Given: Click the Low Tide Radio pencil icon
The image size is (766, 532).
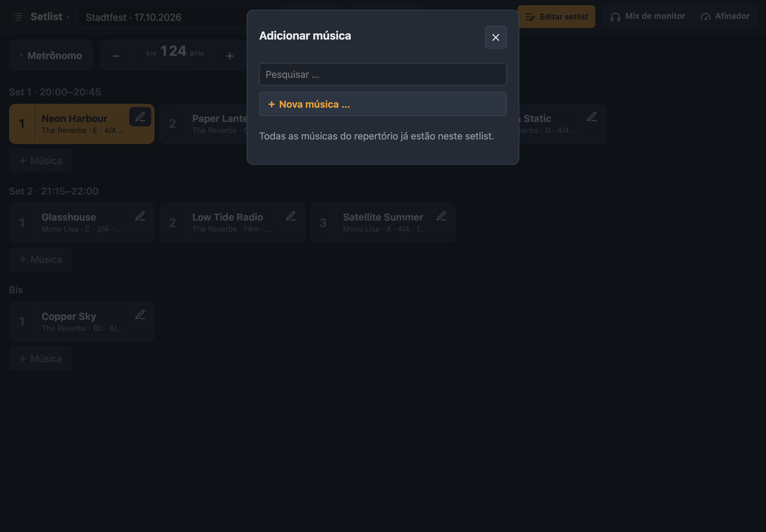Looking at the screenshot, I should coord(291,216).
